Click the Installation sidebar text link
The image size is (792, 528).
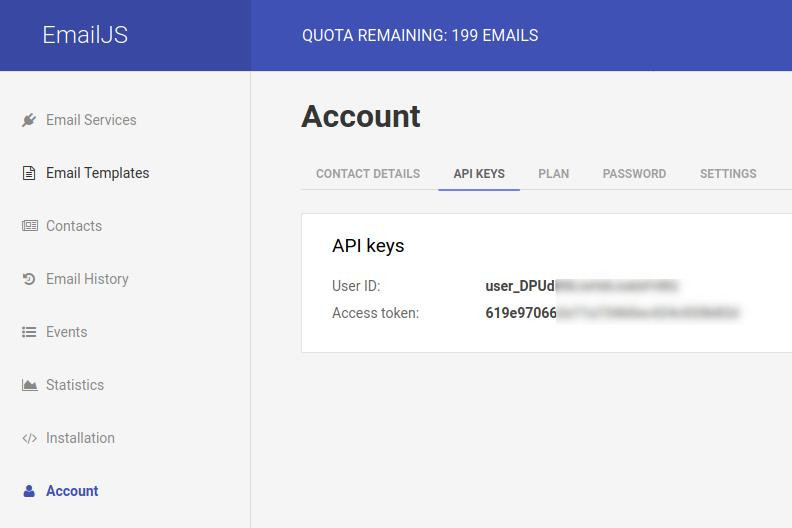click(80, 438)
